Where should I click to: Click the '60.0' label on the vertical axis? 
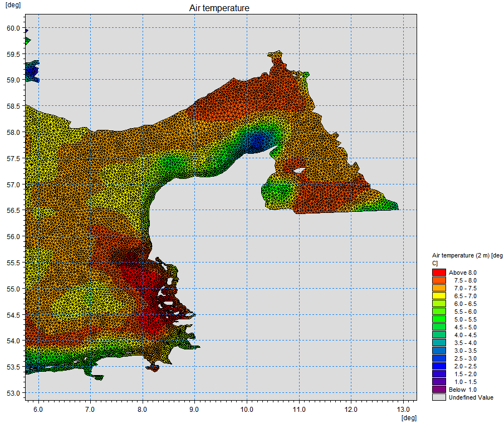pos(12,28)
